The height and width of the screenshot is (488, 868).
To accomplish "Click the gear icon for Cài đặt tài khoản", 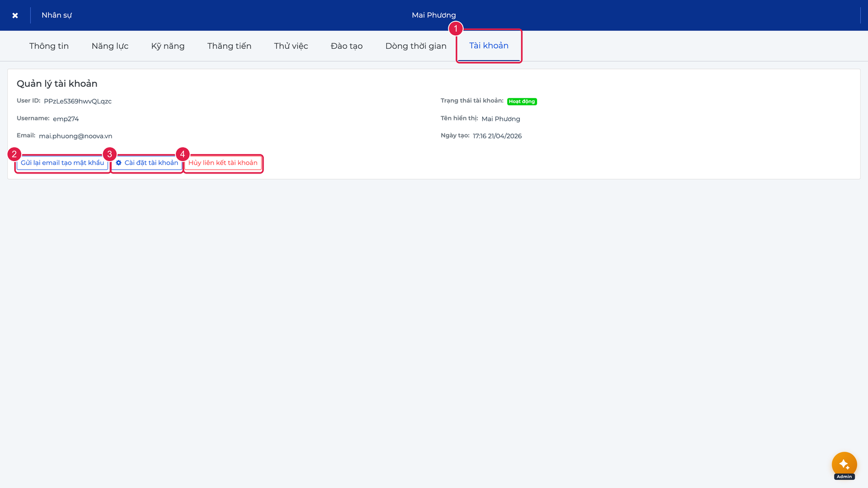I will click(119, 163).
